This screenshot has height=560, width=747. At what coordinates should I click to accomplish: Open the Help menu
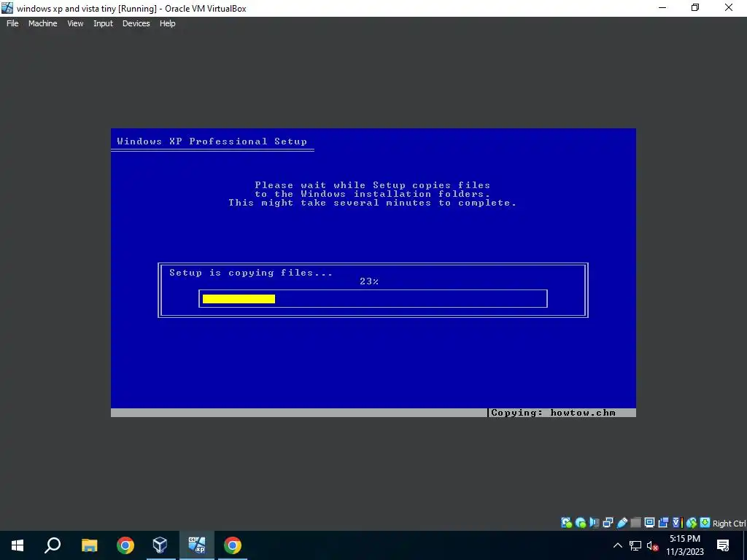point(167,23)
